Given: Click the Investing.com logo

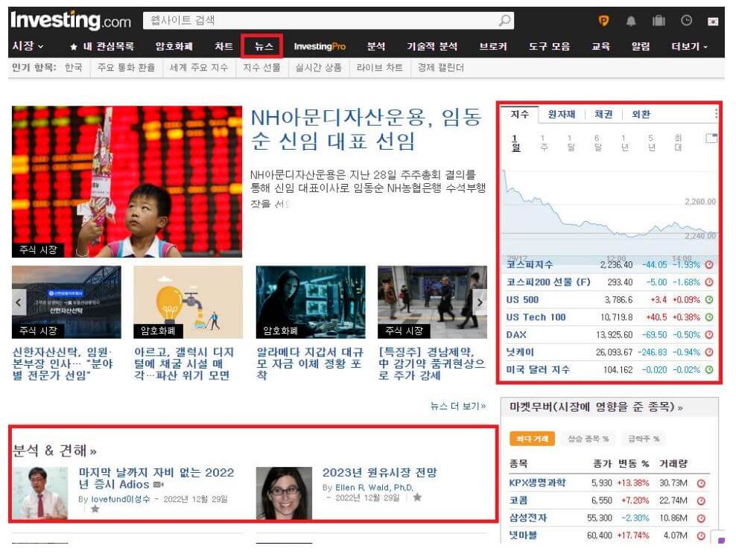Looking at the screenshot, I should tap(71, 21).
